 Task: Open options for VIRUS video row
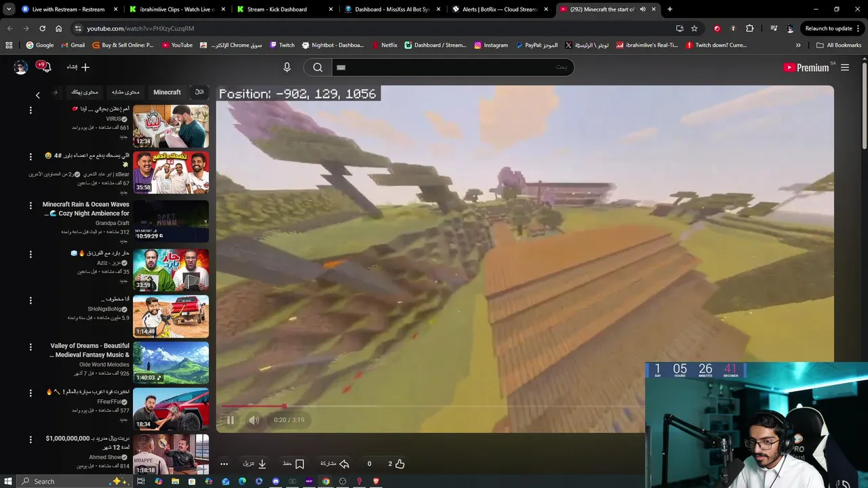point(31,110)
